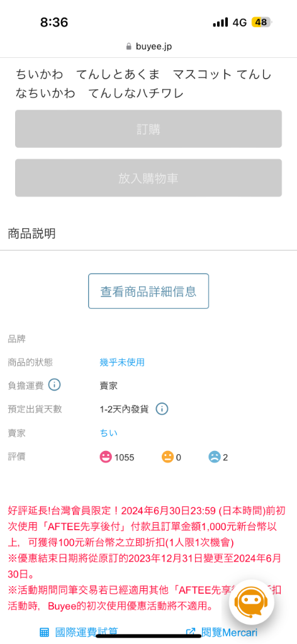Open the 幾乎未使用 condition link
Viewport: 297px width, 644px height.
tap(122, 362)
